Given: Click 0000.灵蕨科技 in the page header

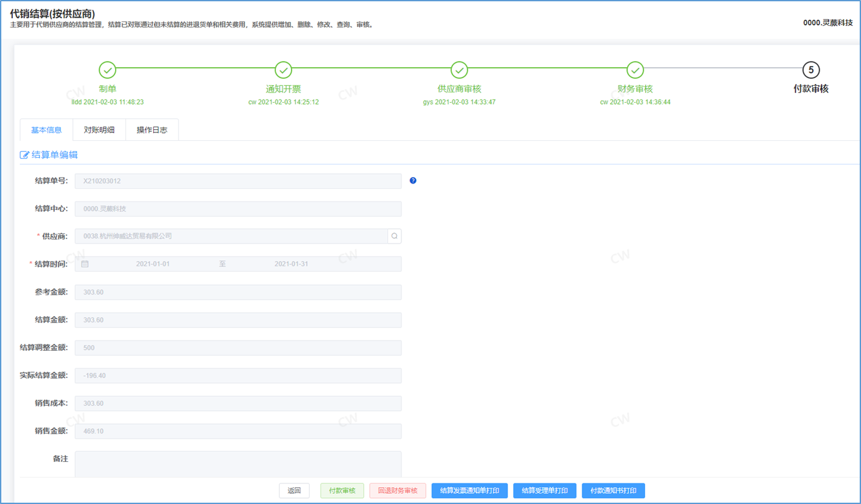Looking at the screenshot, I should coord(827,23).
